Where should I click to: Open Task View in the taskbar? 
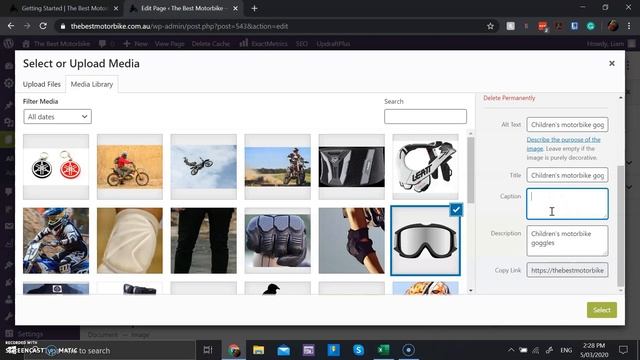[x=208, y=350]
